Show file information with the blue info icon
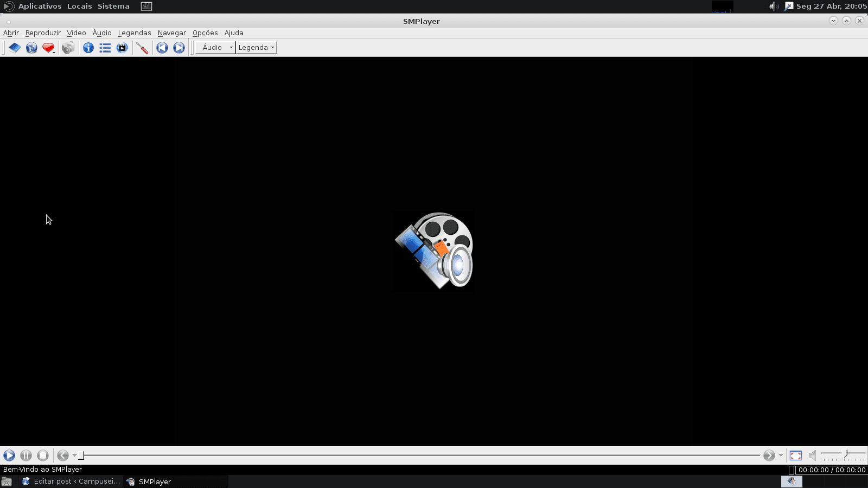868x488 pixels. click(88, 48)
